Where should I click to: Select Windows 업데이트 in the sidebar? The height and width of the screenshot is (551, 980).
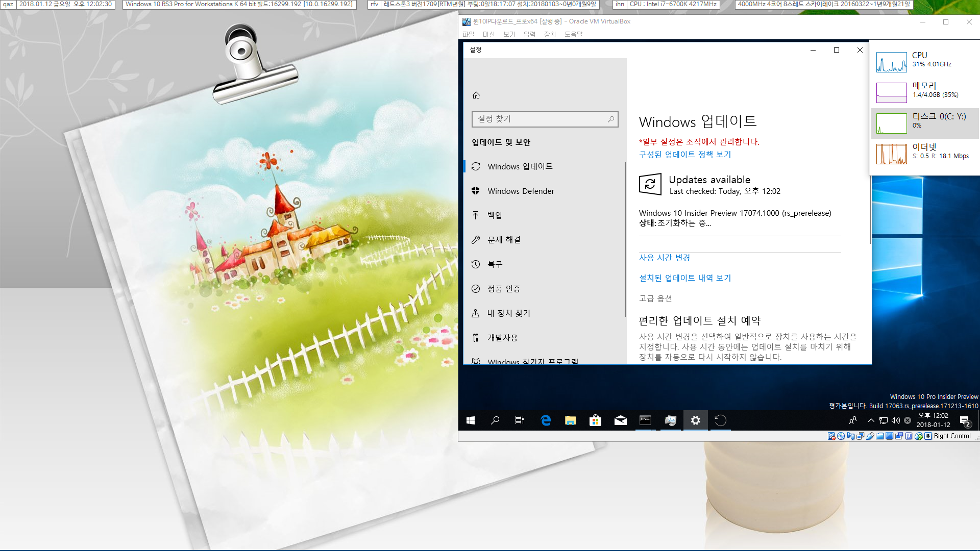point(544,166)
